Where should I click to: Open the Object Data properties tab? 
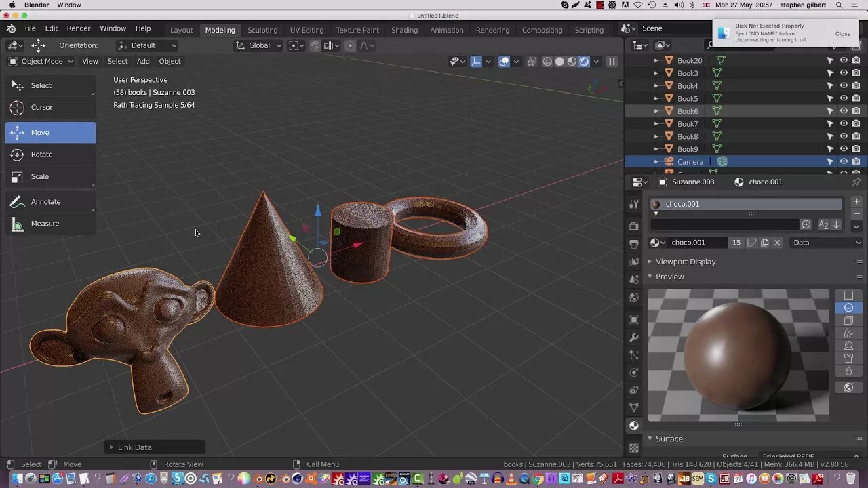[x=634, y=408]
